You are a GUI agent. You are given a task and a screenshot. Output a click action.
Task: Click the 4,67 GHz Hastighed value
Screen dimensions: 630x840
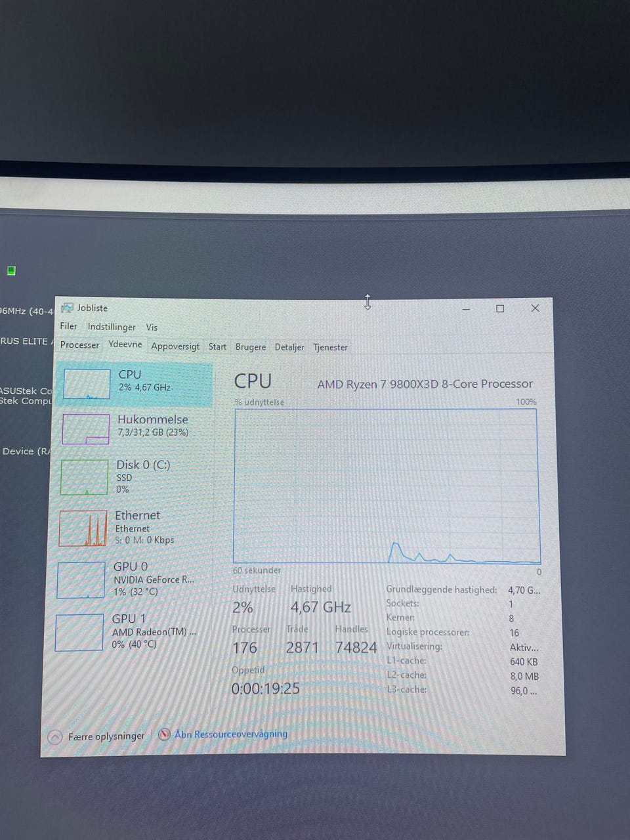(x=321, y=608)
